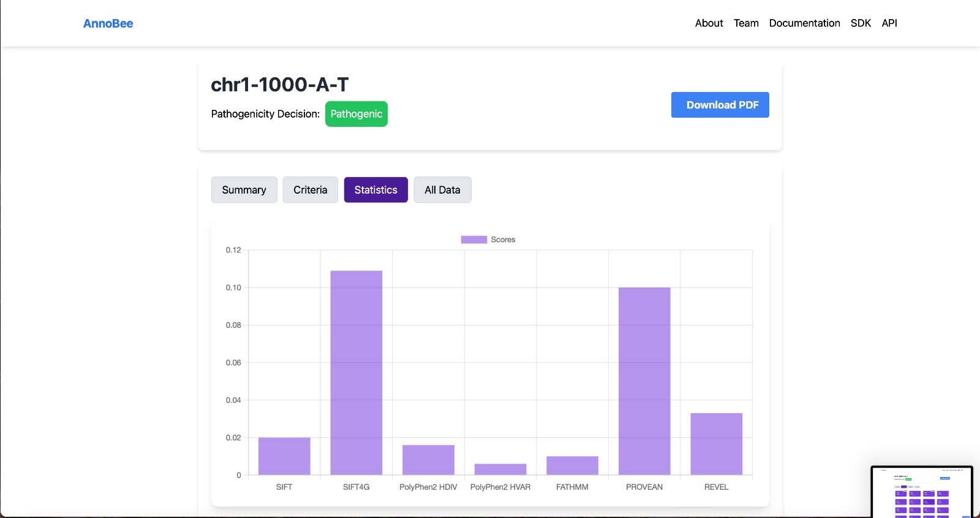Go to the About page

click(709, 23)
